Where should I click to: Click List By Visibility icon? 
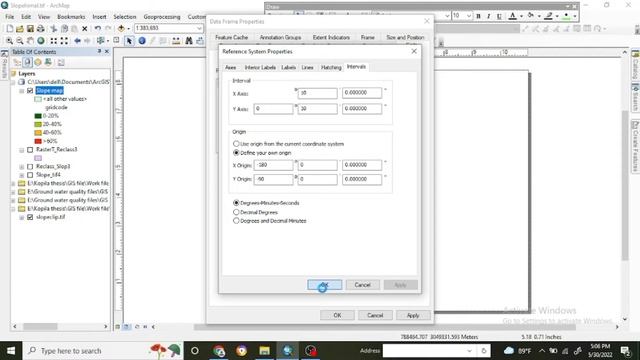[x=38, y=62]
